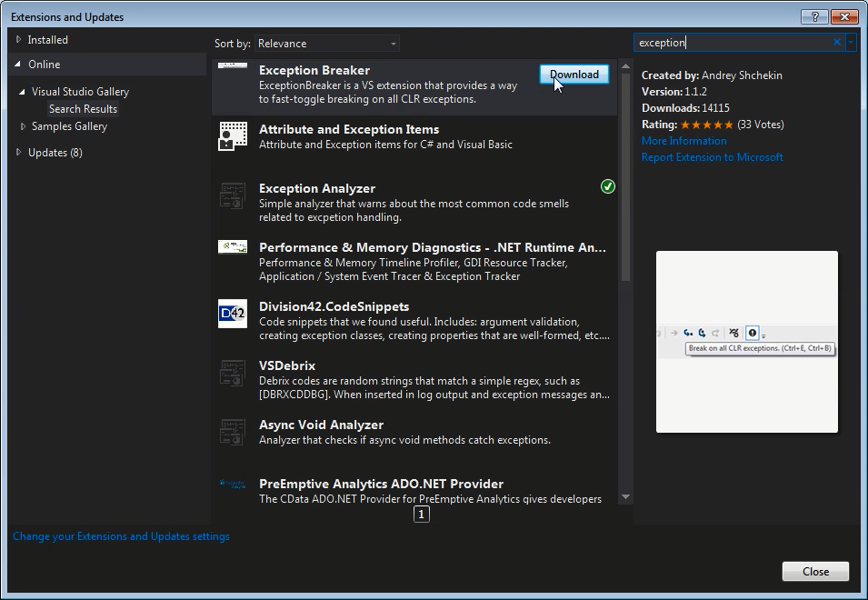Click the help question mark button

[x=814, y=16]
